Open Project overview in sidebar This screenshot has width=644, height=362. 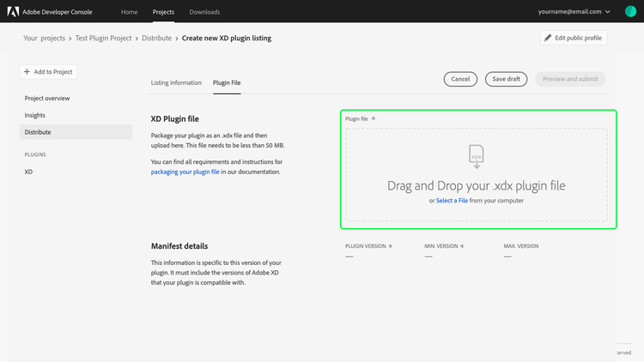pos(47,98)
